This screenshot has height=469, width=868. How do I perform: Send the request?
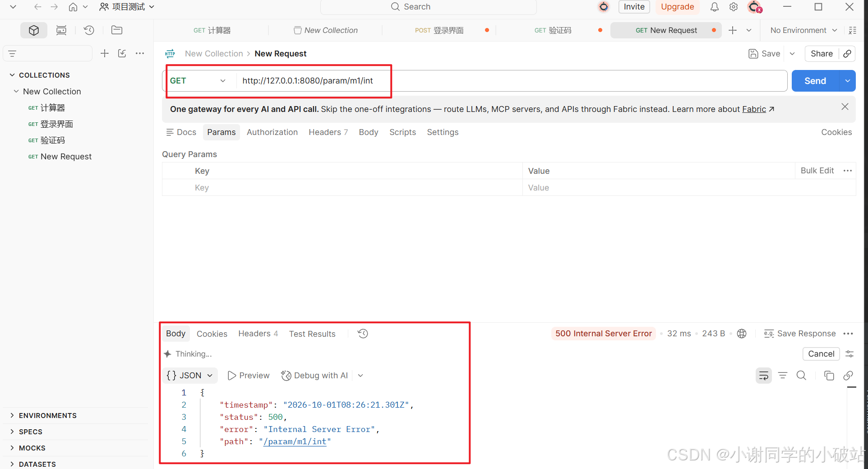tap(815, 81)
